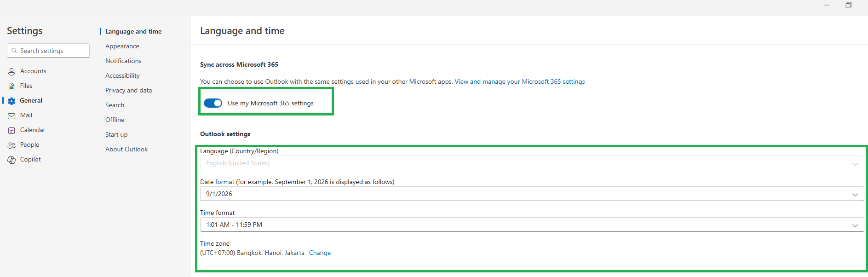Go to Accessibility settings
This screenshot has width=868, height=277.
click(122, 75)
